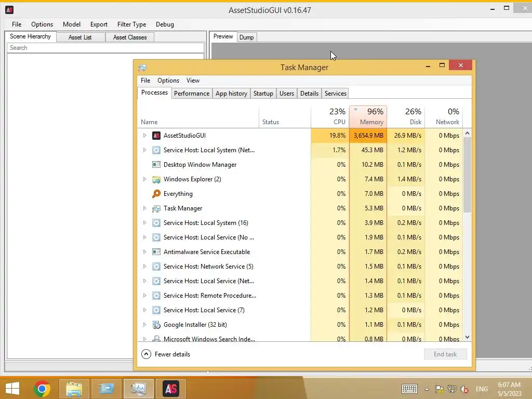Click the Service Host: Remote Procedure gear icon
The width and height of the screenshot is (532, 399).
pyautogui.click(x=156, y=296)
